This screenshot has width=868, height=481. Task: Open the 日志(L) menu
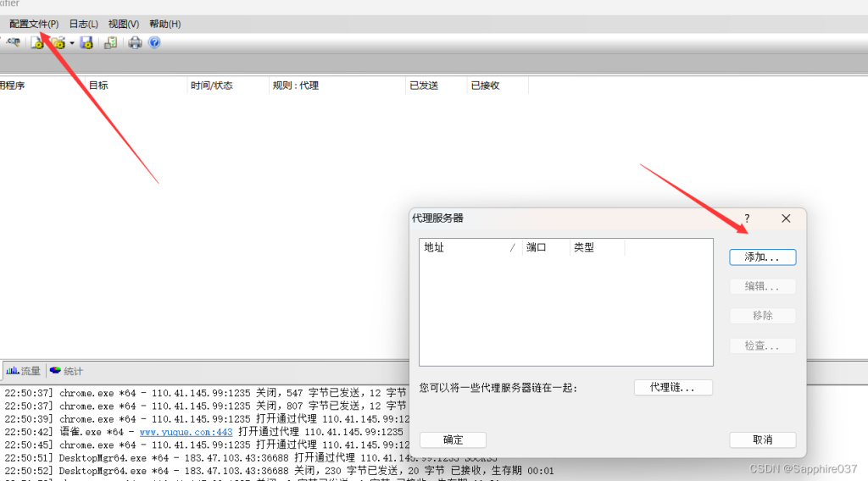[83, 24]
